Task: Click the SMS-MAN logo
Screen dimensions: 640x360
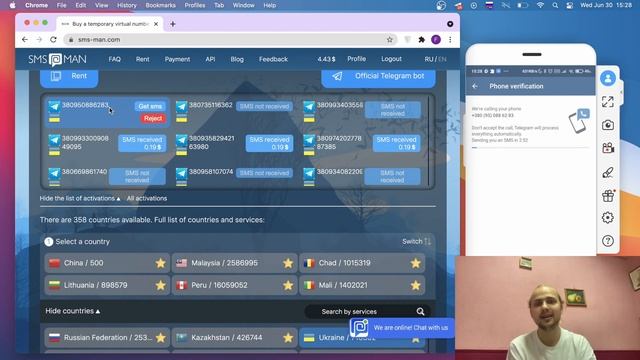Action: 57,60
